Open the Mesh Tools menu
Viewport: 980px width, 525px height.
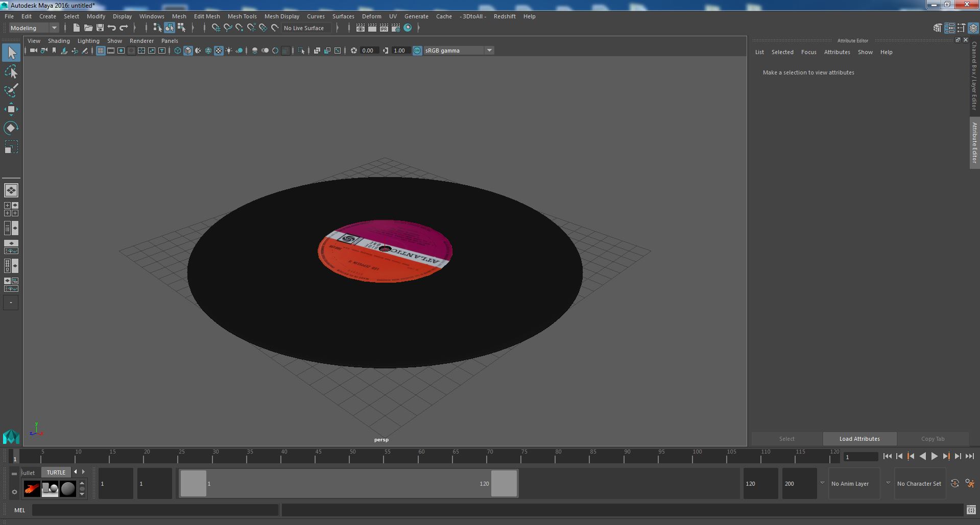242,16
